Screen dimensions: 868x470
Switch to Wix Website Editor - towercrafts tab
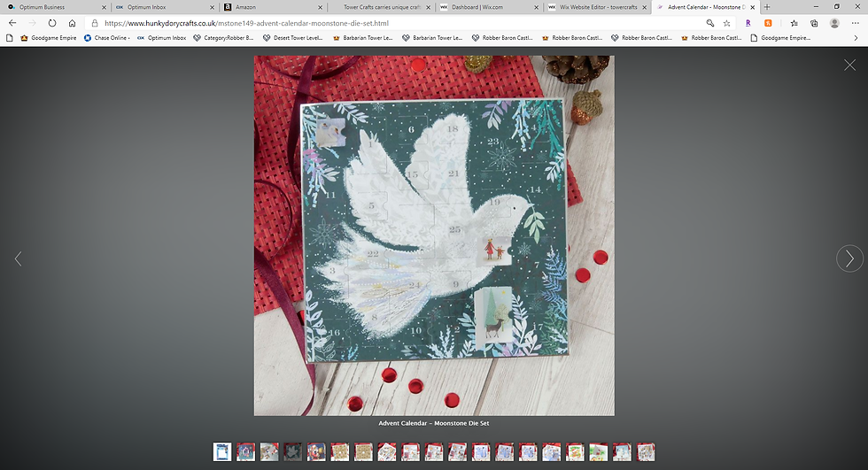pyautogui.click(x=598, y=7)
